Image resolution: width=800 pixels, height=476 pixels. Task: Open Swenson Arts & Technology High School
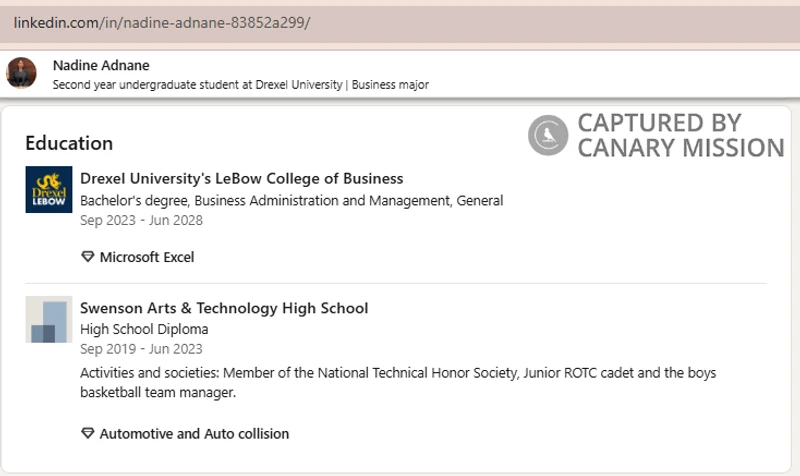tap(224, 308)
